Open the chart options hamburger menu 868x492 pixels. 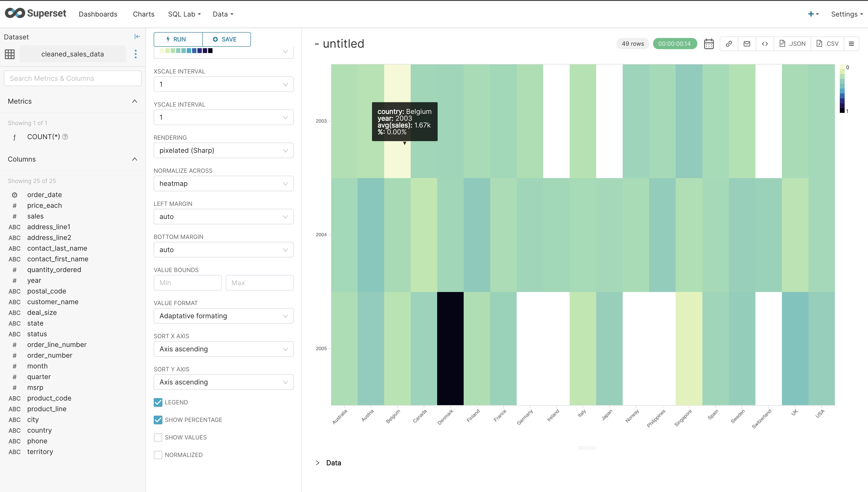852,44
